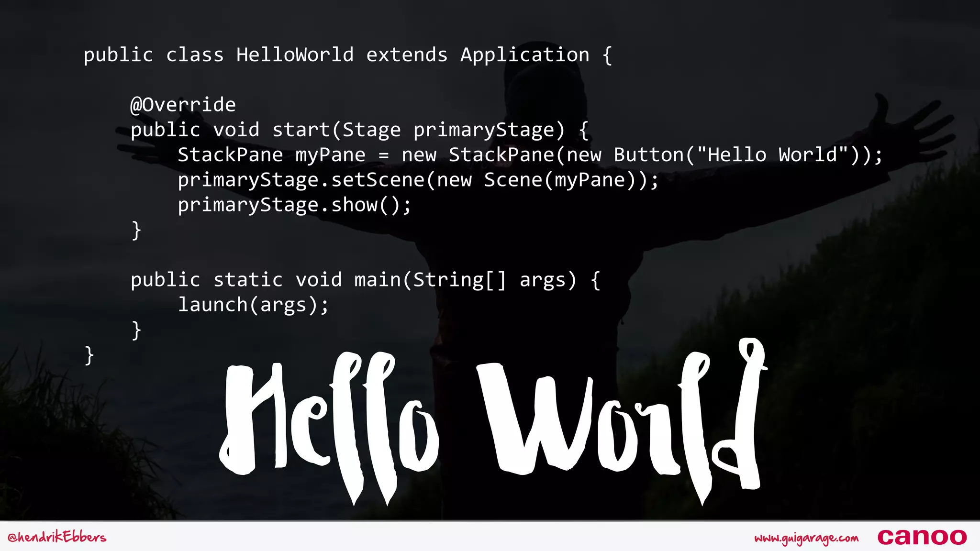This screenshot has width=980, height=551.
Task: Click the @hendrikEbbers Twitter handle
Action: coord(57,537)
